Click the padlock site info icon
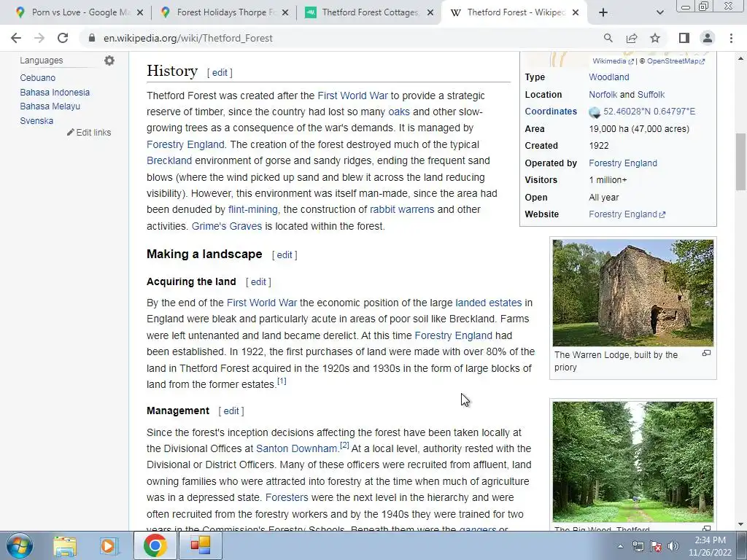This screenshot has width=747, height=560. (x=92, y=38)
